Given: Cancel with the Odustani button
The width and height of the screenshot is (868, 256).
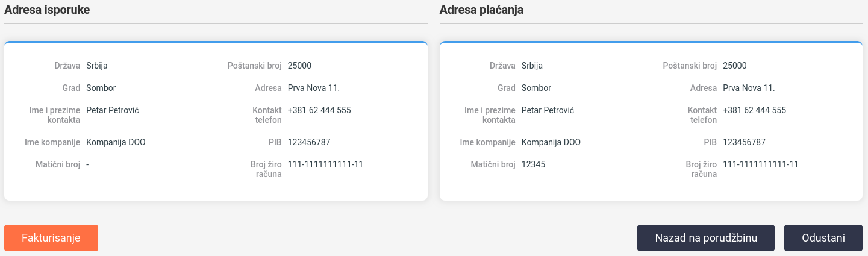Looking at the screenshot, I should coord(823,238).
